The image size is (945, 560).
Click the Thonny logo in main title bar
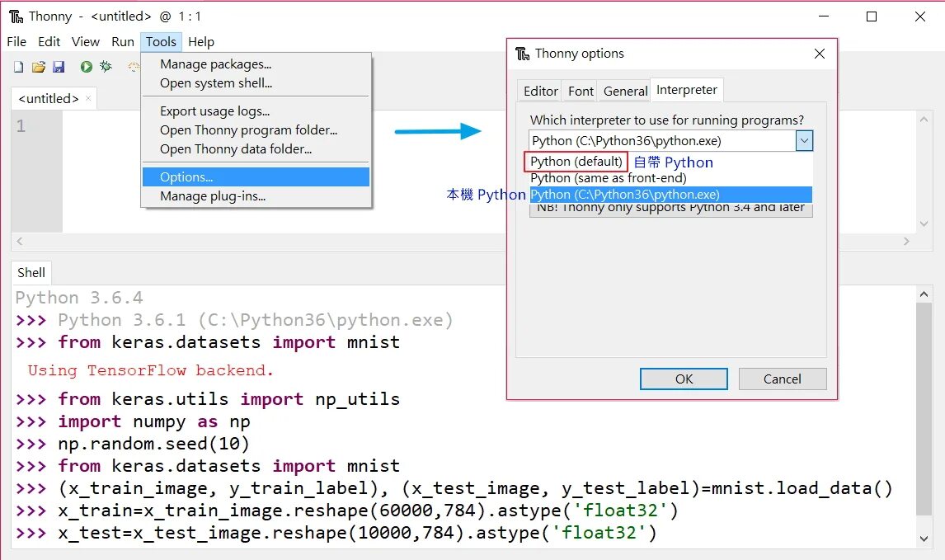pos(16,16)
